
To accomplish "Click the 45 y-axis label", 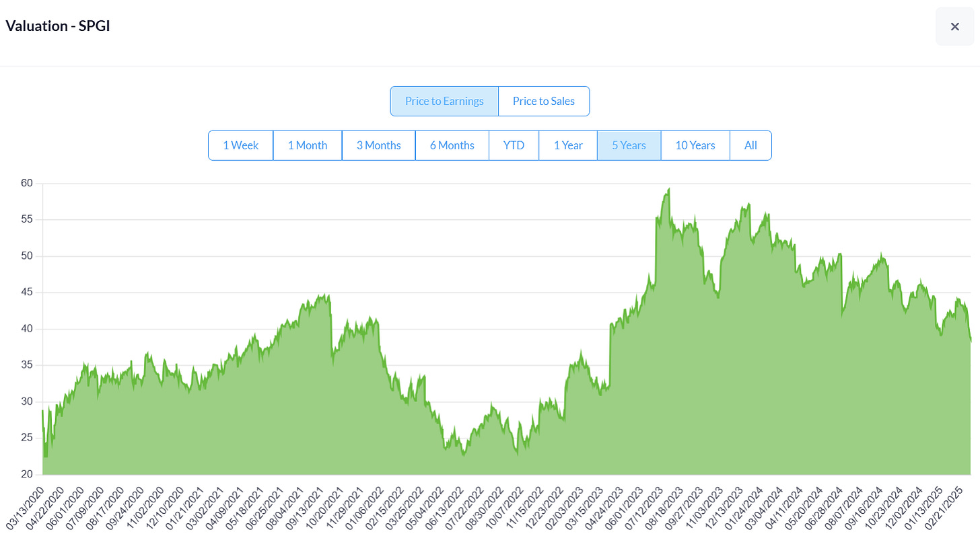I will (x=28, y=293).
